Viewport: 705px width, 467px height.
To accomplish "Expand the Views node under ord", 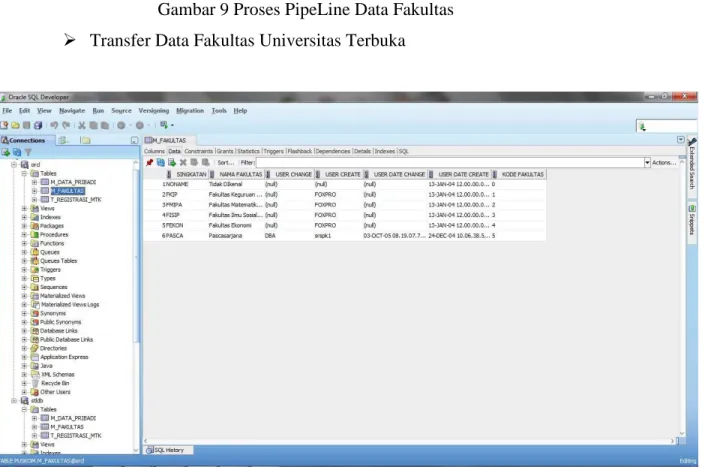I will click(24, 209).
